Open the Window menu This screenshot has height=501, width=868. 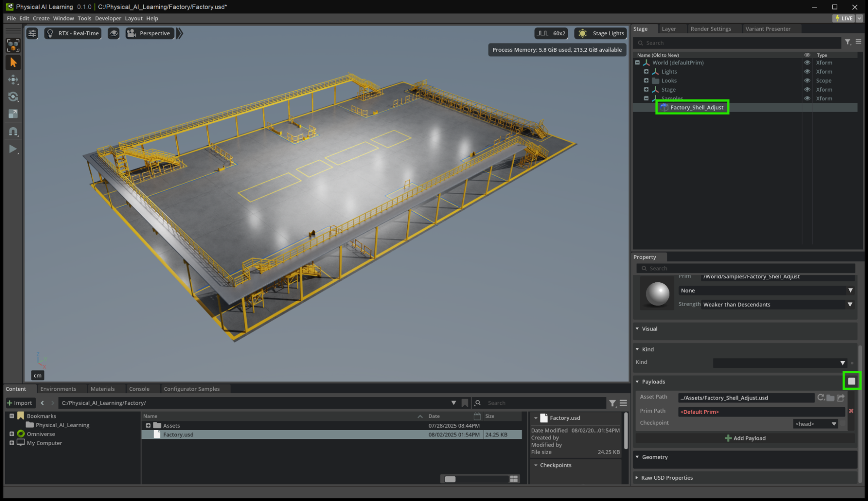tap(63, 18)
